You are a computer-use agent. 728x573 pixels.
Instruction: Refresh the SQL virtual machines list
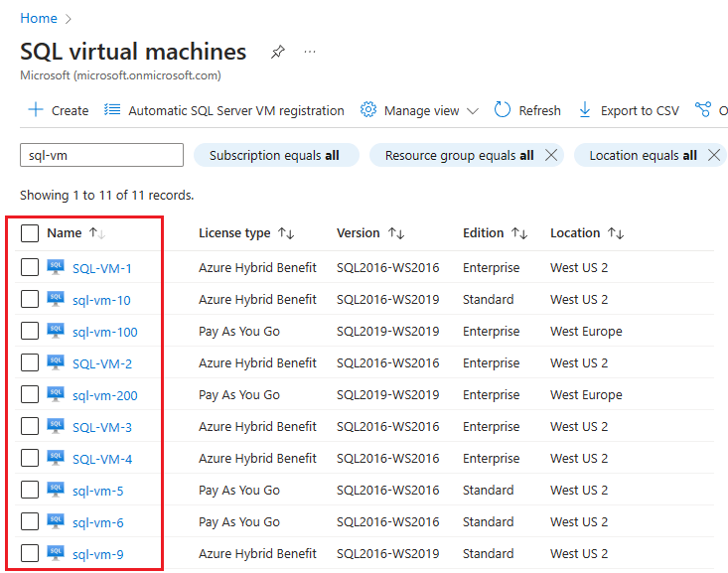pos(527,110)
